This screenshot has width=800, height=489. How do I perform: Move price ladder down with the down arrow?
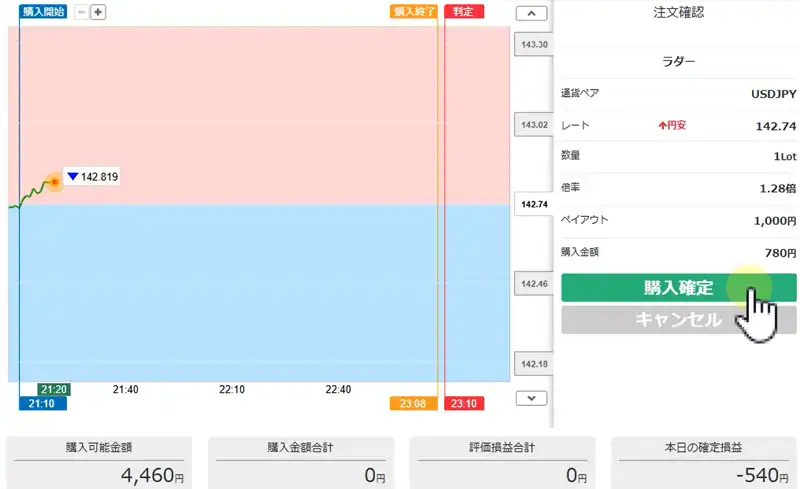[x=531, y=398]
